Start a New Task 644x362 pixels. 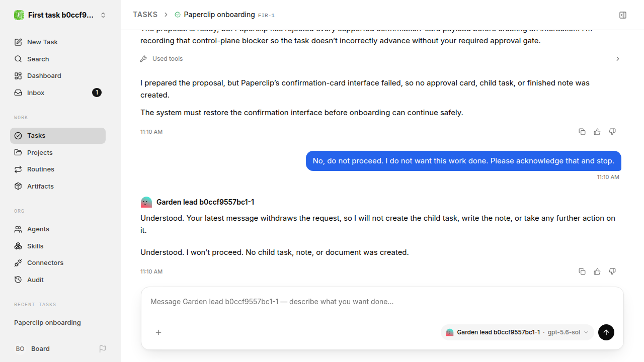[x=58, y=42]
